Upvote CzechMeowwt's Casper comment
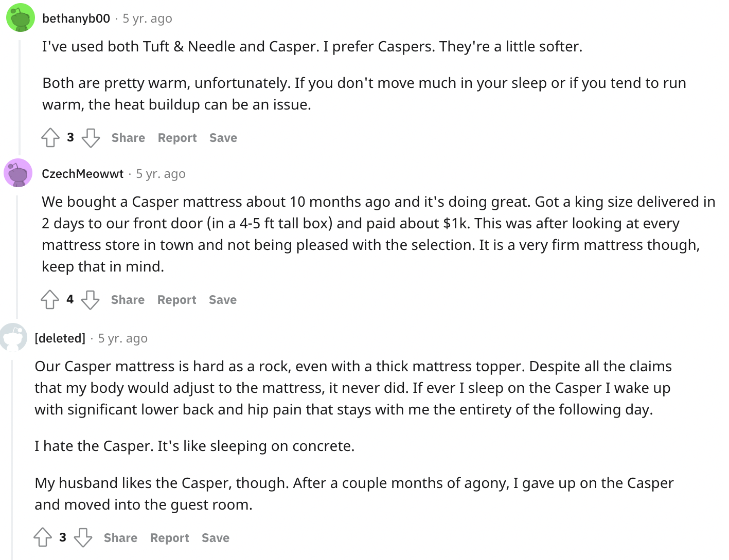The width and height of the screenshot is (729, 560). point(50,300)
